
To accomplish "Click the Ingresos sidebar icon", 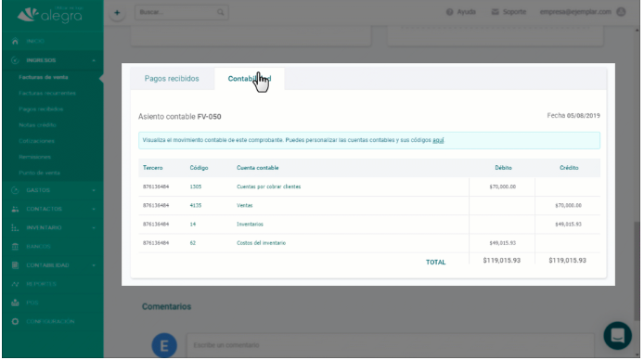I will (15, 60).
